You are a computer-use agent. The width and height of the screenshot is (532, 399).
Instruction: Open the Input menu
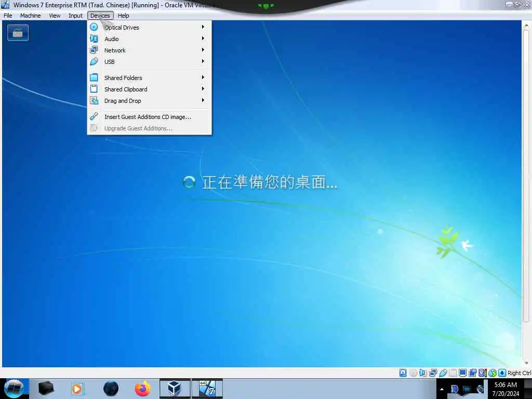tap(75, 16)
